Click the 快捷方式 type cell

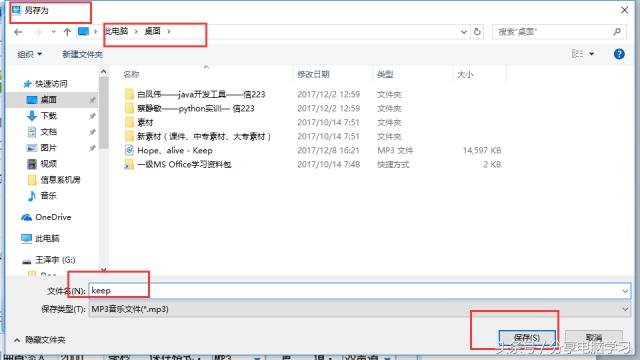(x=393, y=164)
